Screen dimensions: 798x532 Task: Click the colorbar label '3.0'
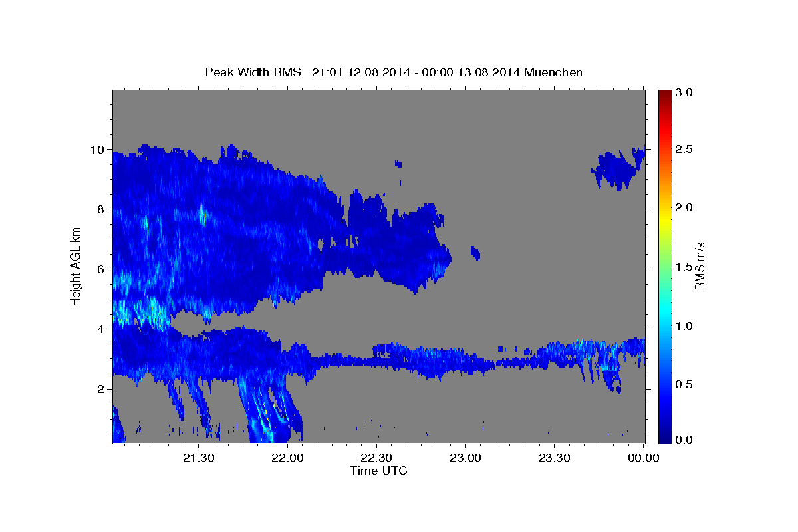click(x=684, y=93)
